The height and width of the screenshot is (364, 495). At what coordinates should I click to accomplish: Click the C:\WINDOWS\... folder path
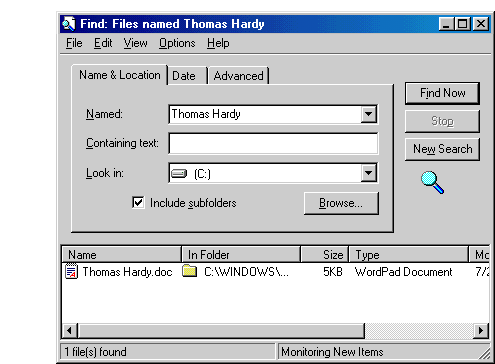pyautogui.click(x=246, y=272)
